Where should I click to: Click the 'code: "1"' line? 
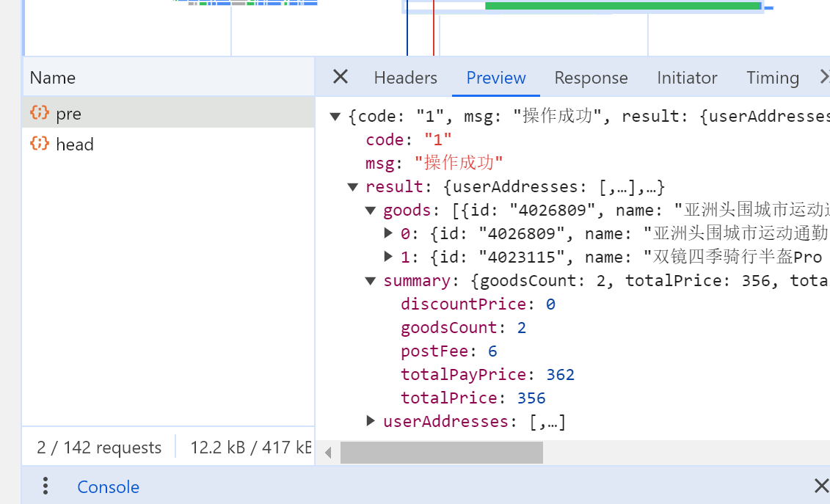409,140
